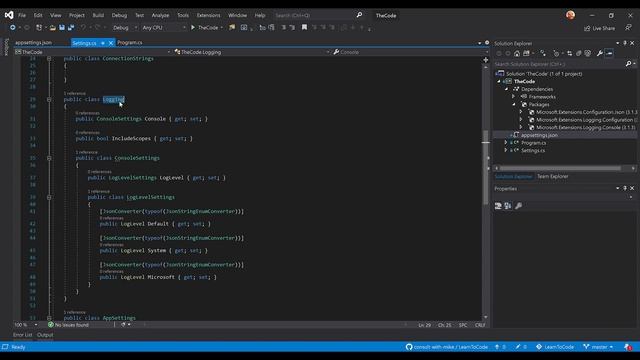Collapse the Logging class outline
The height and width of the screenshot is (360, 640).
coord(49,99)
